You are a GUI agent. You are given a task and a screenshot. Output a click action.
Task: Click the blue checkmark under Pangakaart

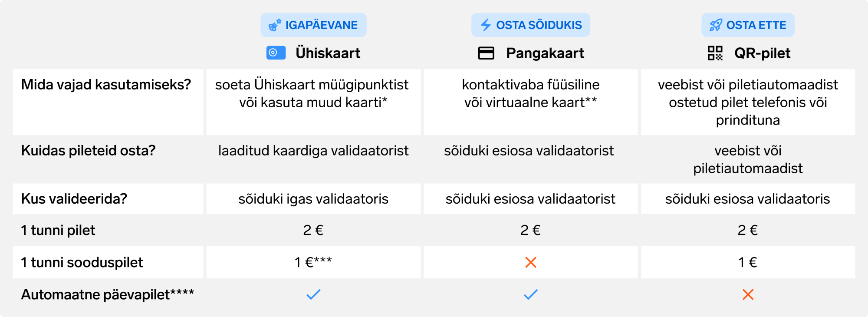point(530,294)
